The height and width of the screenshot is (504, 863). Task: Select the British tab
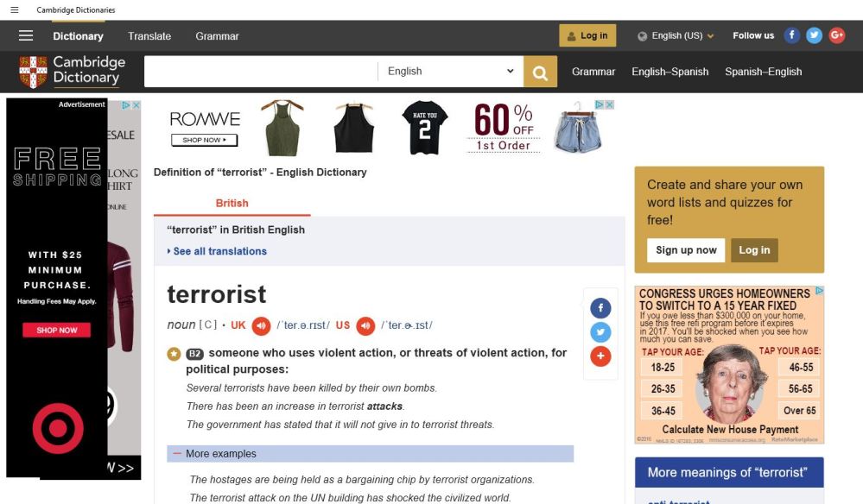pos(232,204)
